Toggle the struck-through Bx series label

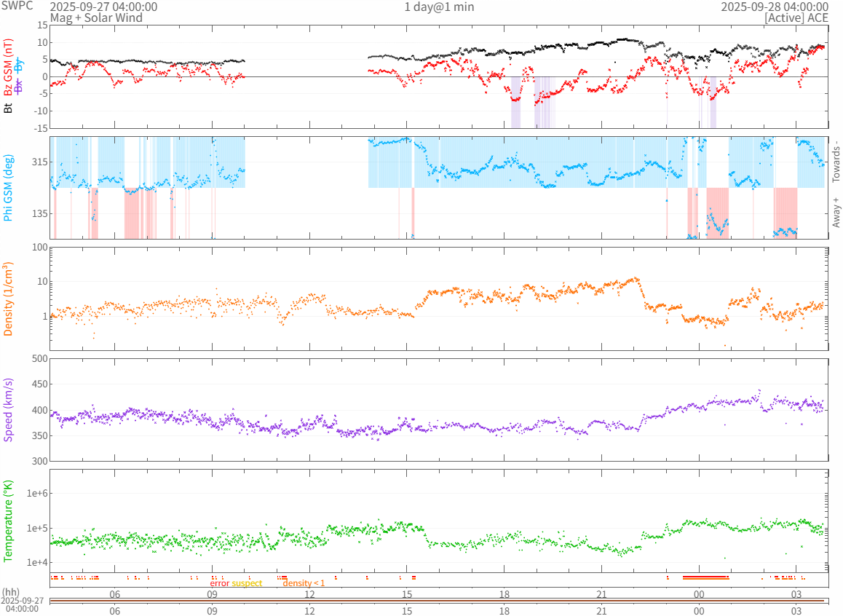(19, 84)
